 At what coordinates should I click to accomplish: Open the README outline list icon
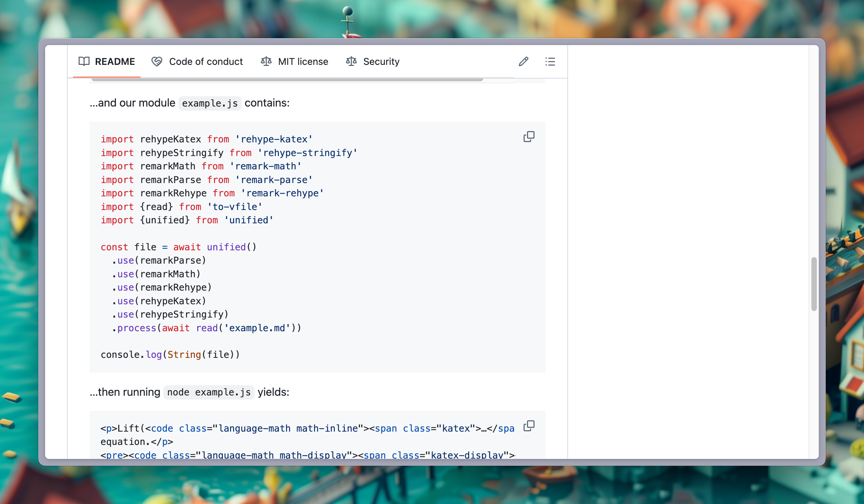click(550, 62)
